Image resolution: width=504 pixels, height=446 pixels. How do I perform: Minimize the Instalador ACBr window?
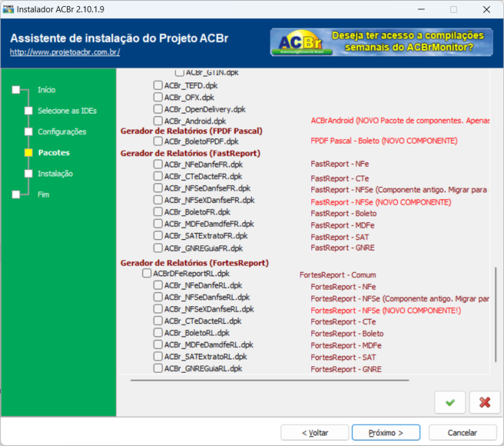[x=421, y=9]
